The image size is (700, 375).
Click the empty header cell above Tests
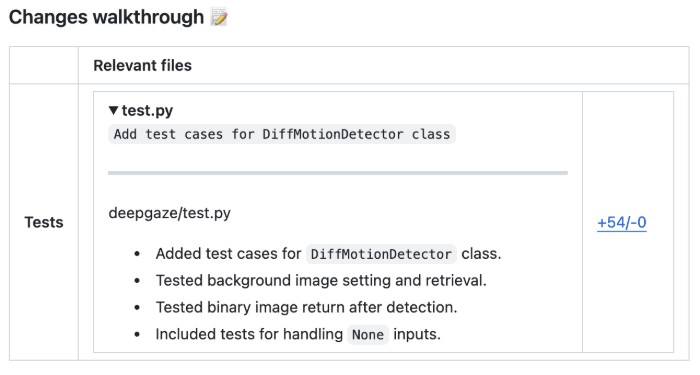[44, 65]
